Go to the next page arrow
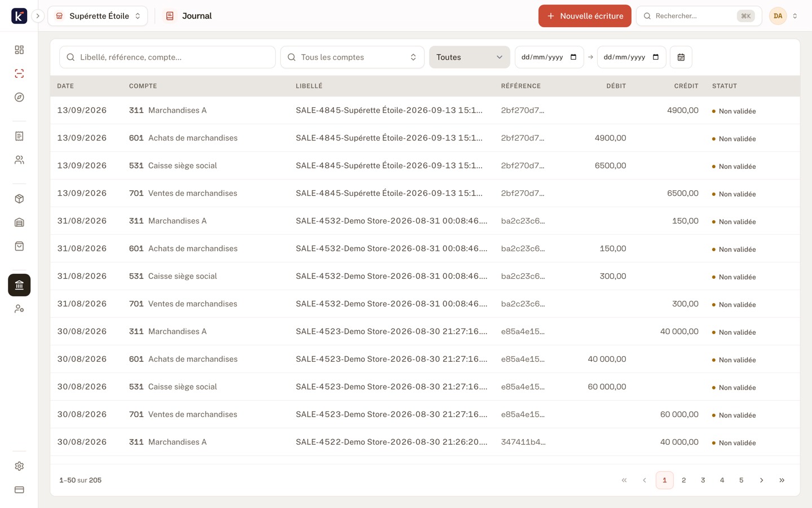812x508 pixels. point(761,480)
